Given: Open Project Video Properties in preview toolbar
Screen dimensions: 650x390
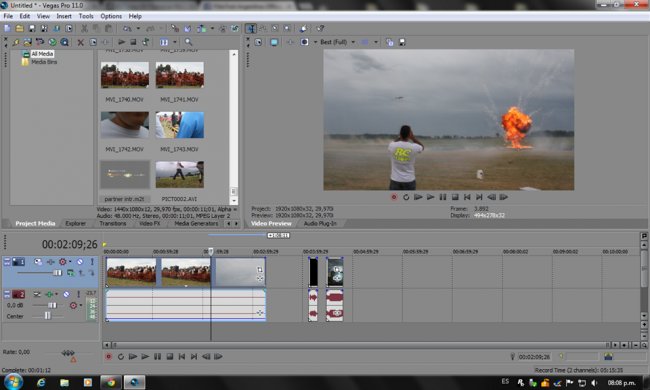Looking at the screenshot, I should click(x=258, y=42).
